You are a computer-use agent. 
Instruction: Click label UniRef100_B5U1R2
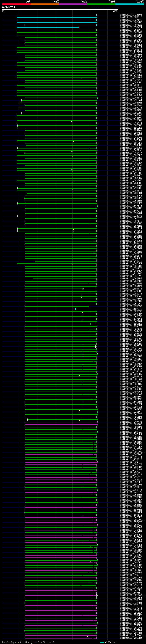coord(131,77)
